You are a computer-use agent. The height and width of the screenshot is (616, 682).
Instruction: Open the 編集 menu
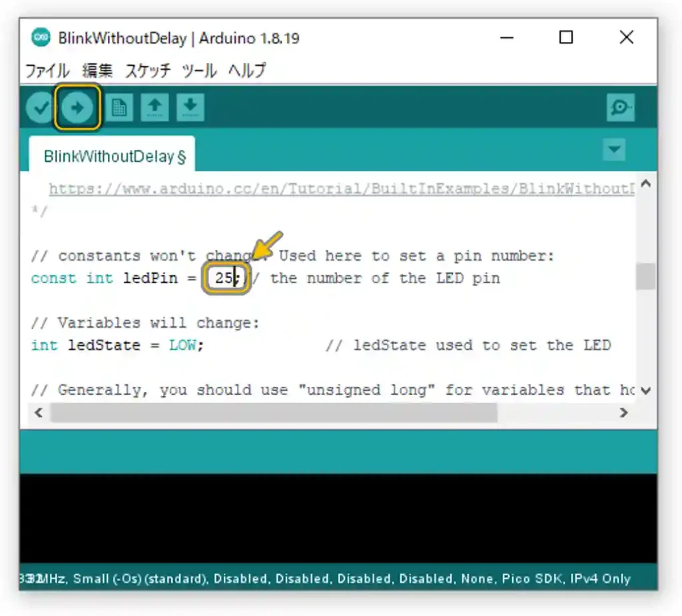pyautogui.click(x=97, y=71)
